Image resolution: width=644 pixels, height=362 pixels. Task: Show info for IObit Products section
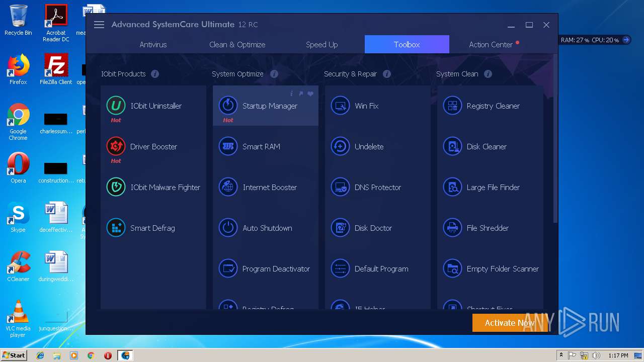155,74
